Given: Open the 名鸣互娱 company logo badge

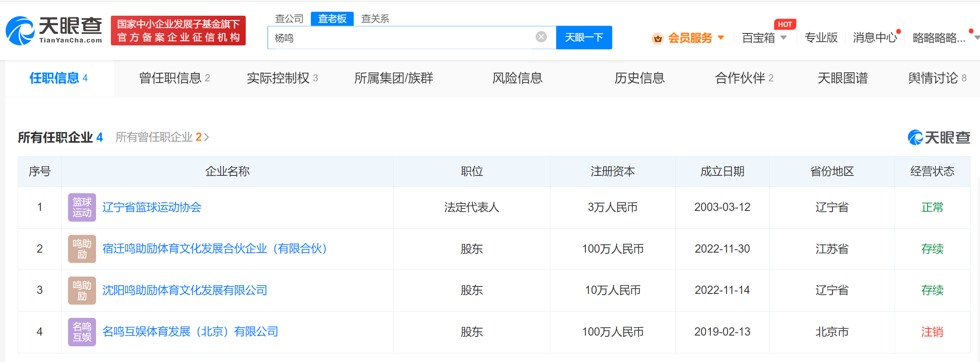Looking at the screenshot, I should [x=82, y=332].
